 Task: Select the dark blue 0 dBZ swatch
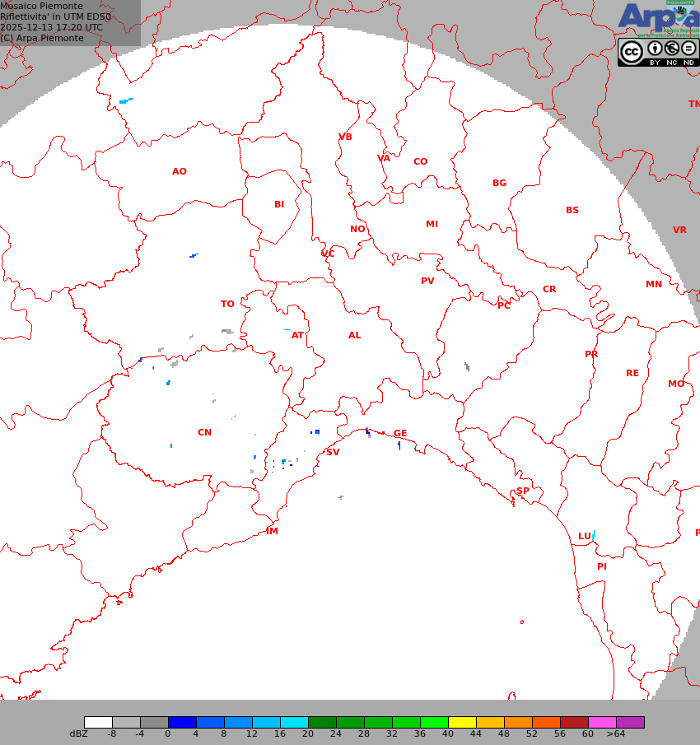coord(182,722)
